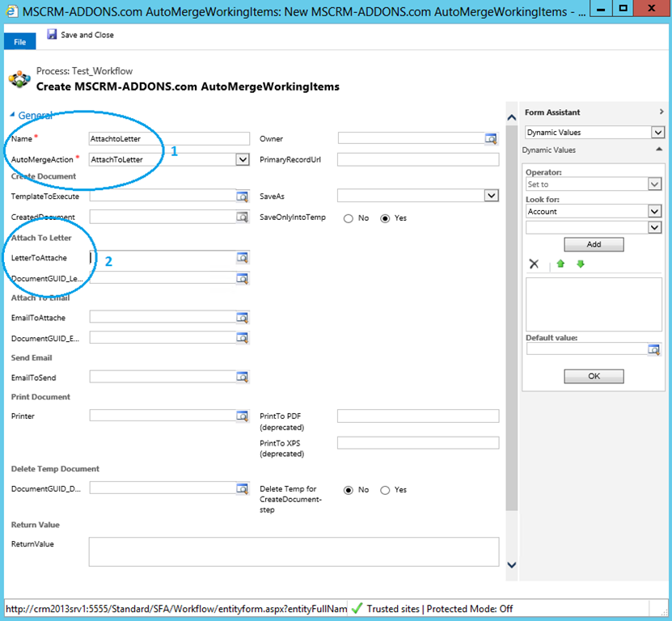
Task: Delete dynamic value with X icon
Action: pos(534,264)
